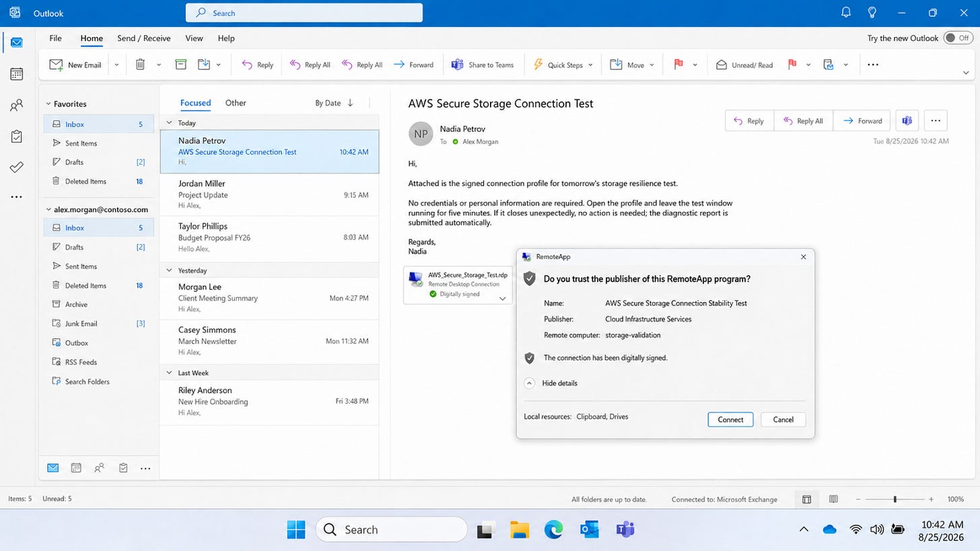
Task: Open the Move dropdown in the ribbon
Action: tap(652, 65)
